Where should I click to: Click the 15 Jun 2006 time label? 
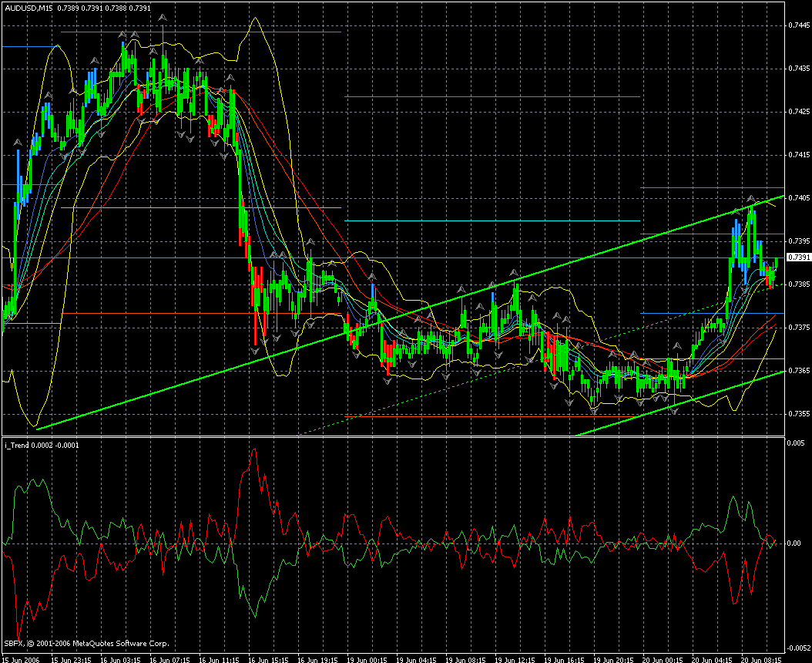[x=20, y=660]
